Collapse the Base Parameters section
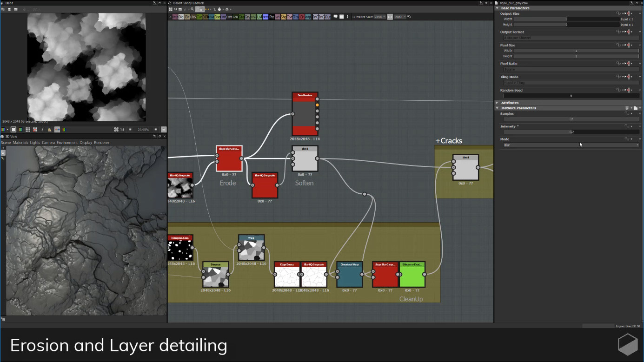The image size is (644, 362). click(x=498, y=8)
